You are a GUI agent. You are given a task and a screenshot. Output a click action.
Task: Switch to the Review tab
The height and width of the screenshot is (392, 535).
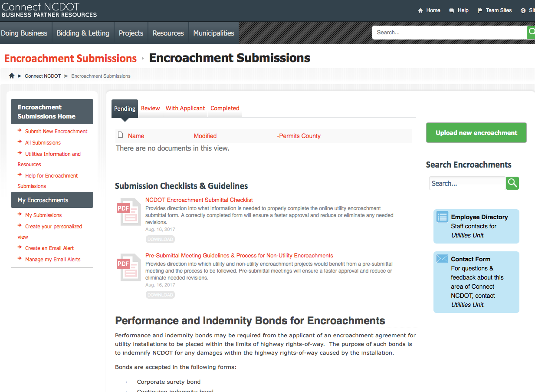pos(150,108)
